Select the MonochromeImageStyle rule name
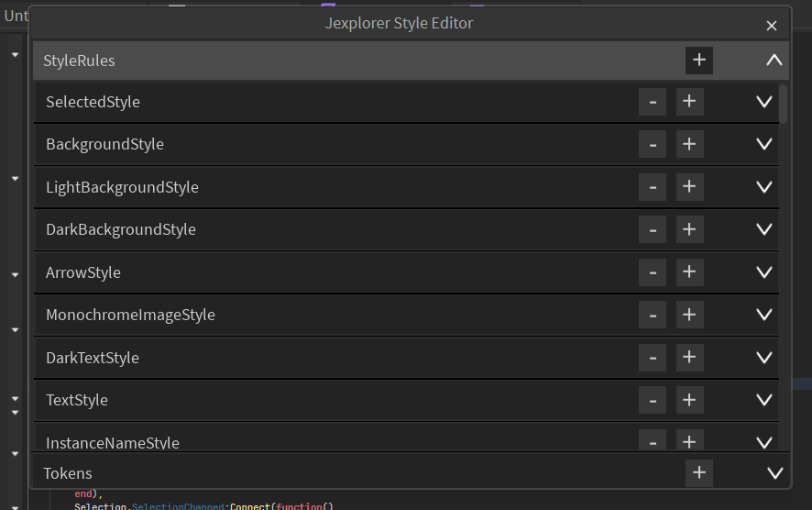The height and width of the screenshot is (510, 812). [x=130, y=315]
